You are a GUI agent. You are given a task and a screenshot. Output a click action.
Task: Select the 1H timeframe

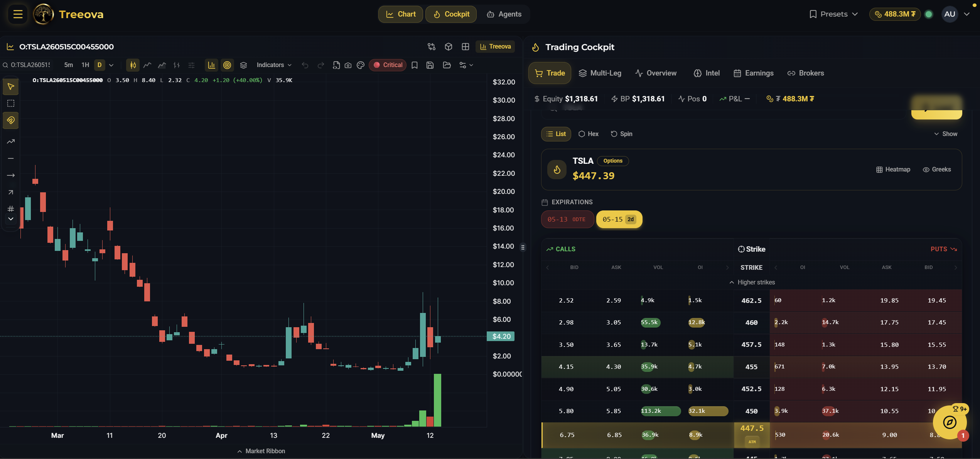coord(85,65)
